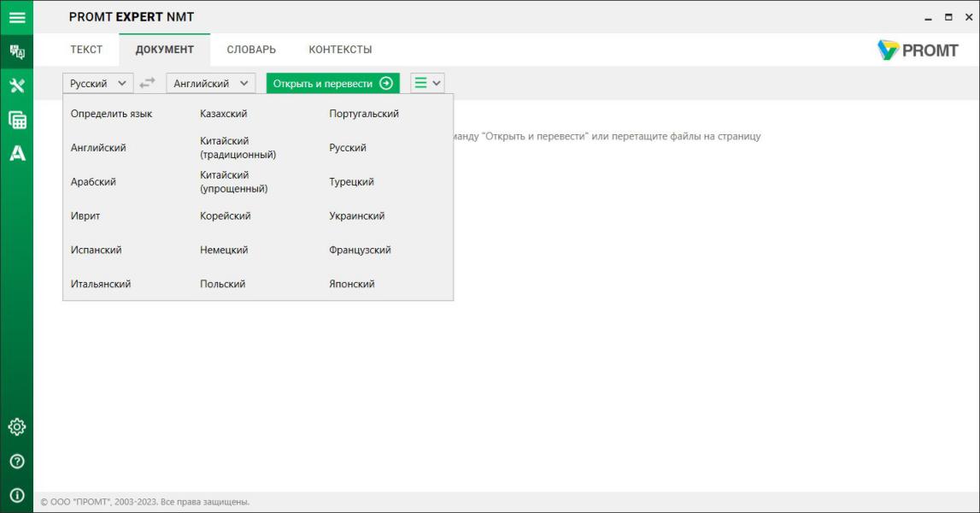Open the hamburger menu in the sidebar
Image resolution: width=980 pixels, height=513 pixels.
tap(16, 17)
